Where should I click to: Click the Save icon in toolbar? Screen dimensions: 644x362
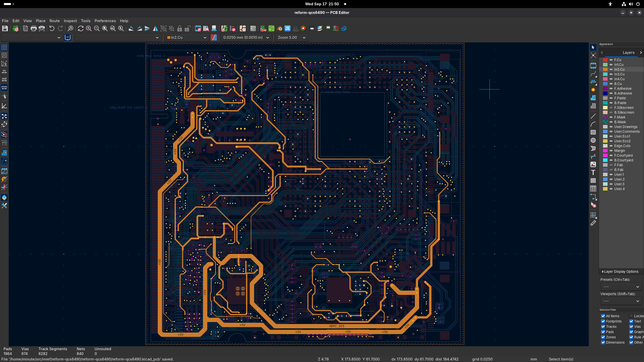pyautogui.click(x=5, y=28)
